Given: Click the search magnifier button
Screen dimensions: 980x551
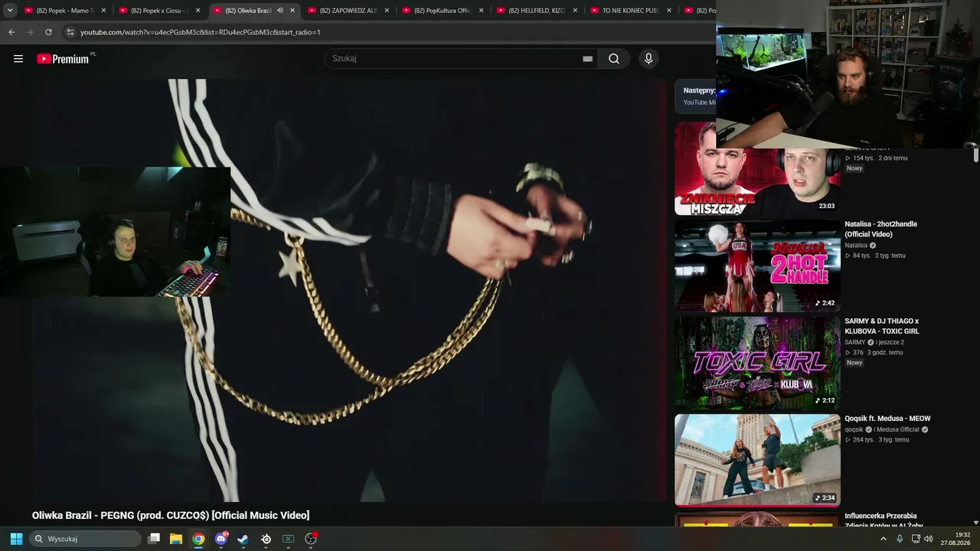Looking at the screenshot, I should [614, 59].
